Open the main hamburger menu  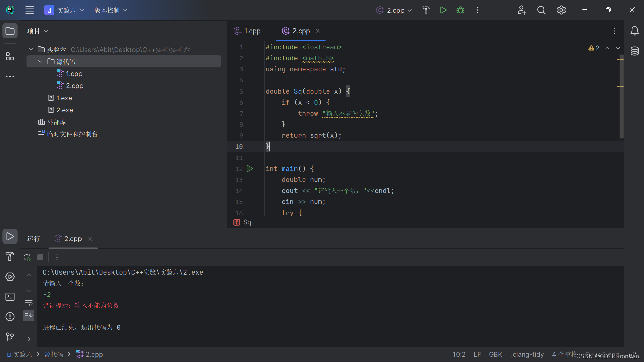[30, 10]
